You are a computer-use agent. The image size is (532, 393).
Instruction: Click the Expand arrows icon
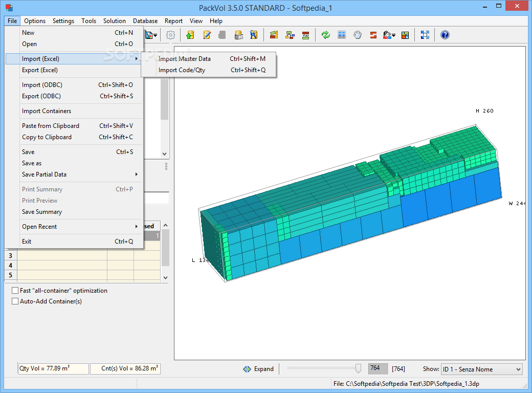247,369
